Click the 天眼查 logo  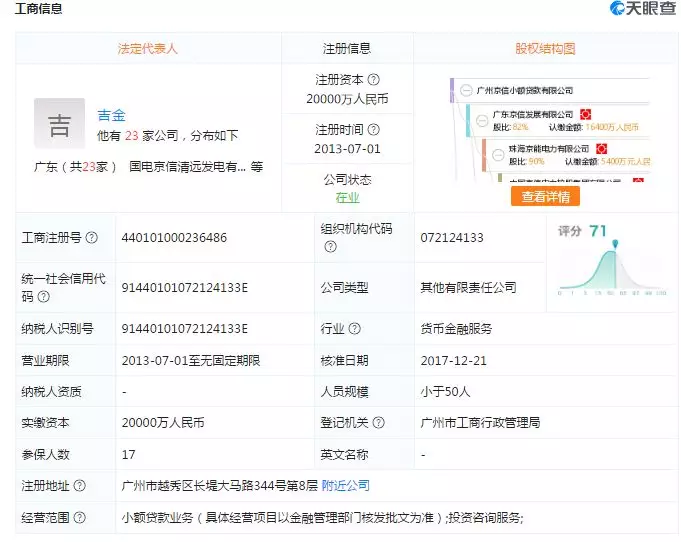point(642,10)
